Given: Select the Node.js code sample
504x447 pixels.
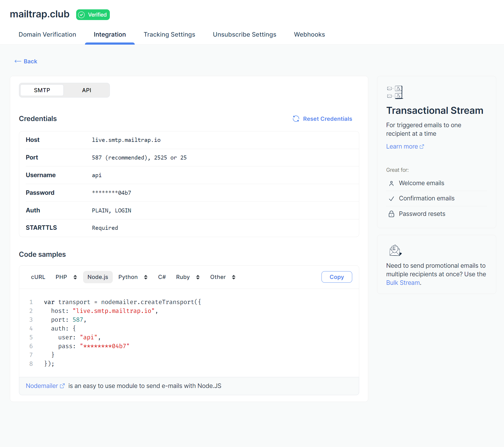Looking at the screenshot, I should point(98,277).
